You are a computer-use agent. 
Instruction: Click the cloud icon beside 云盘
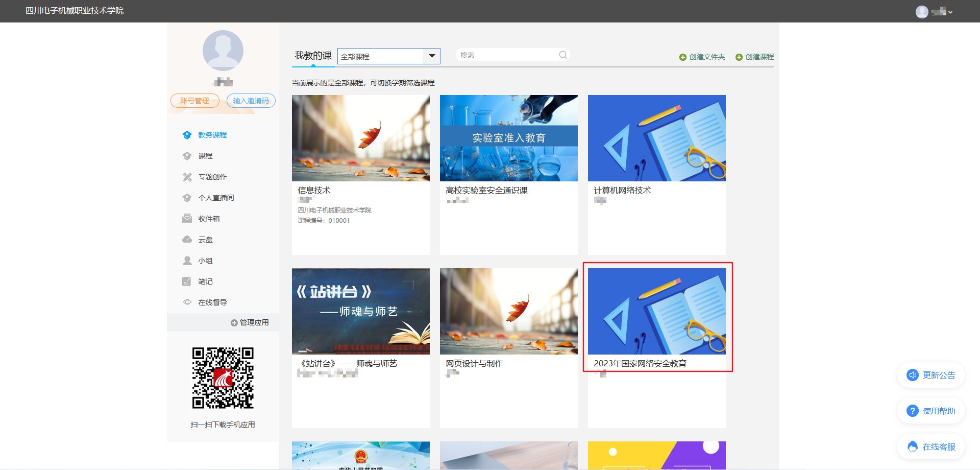pyautogui.click(x=187, y=240)
